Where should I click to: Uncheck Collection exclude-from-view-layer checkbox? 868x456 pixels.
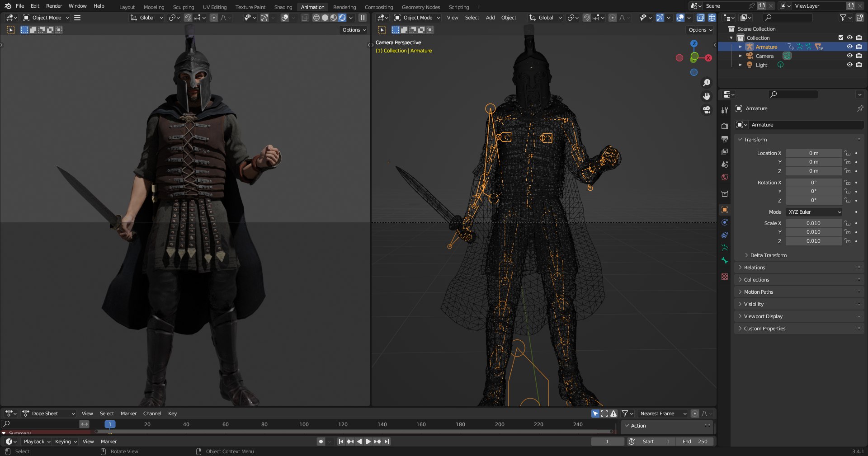(841, 38)
